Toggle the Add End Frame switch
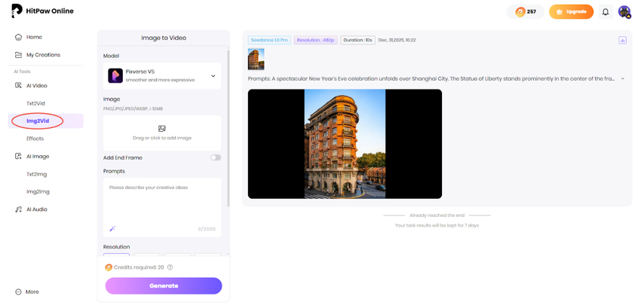The width and height of the screenshot is (644, 308). pyautogui.click(x=216, y=157)
